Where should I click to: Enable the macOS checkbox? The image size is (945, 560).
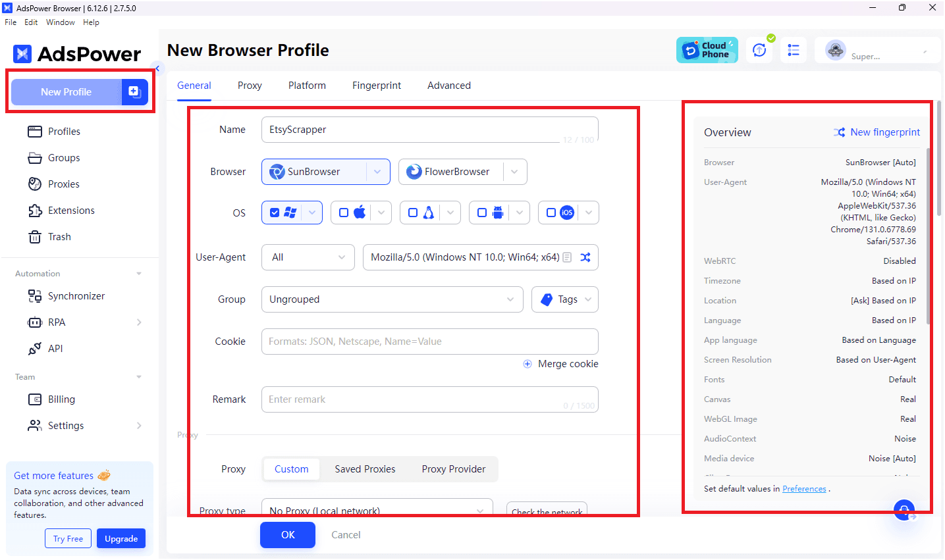tap(343, 212)
